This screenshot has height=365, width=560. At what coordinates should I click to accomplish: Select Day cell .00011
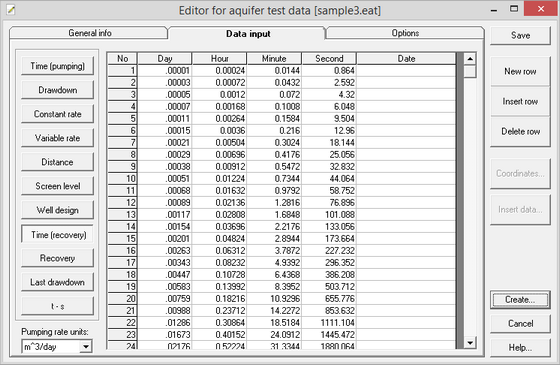point(165,119)
